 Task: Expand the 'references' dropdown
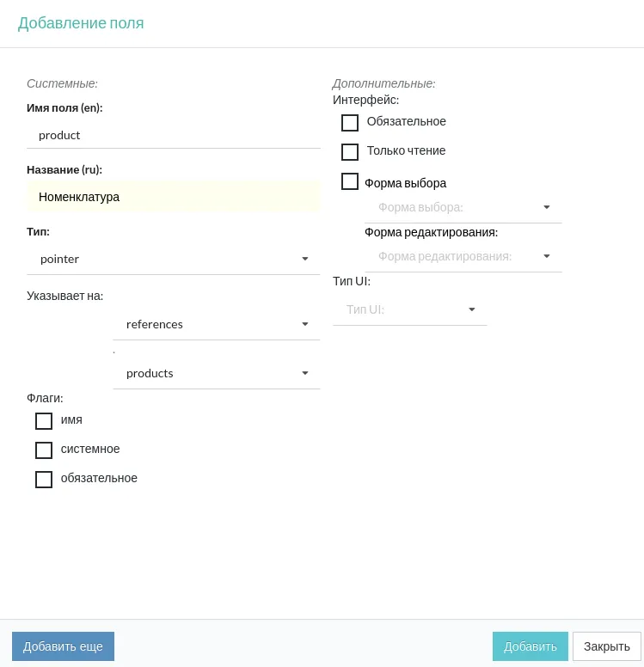pos(215,324)
